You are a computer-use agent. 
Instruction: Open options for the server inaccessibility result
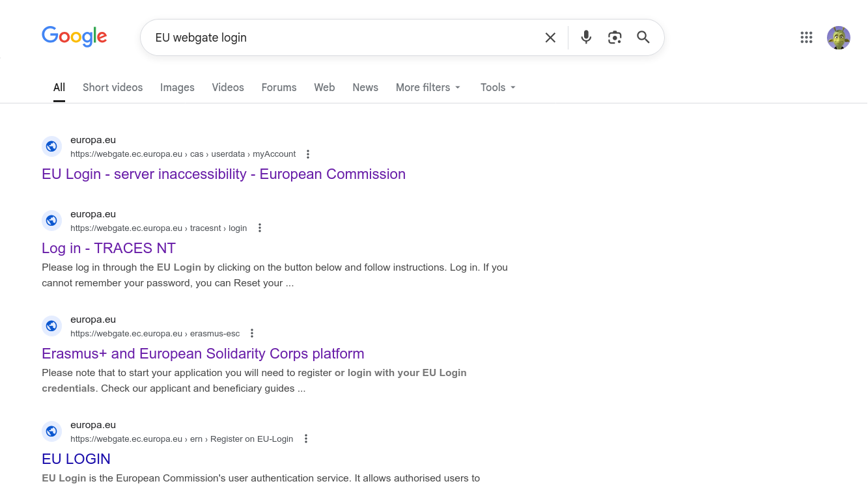coord(308,154)
